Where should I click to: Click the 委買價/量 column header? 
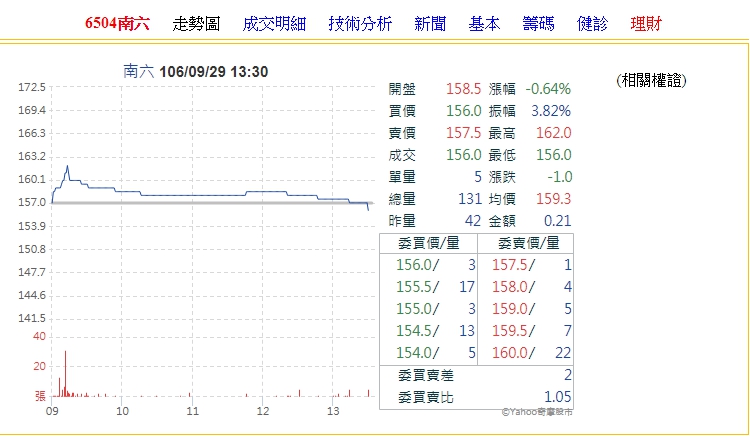tap(429, 243)
